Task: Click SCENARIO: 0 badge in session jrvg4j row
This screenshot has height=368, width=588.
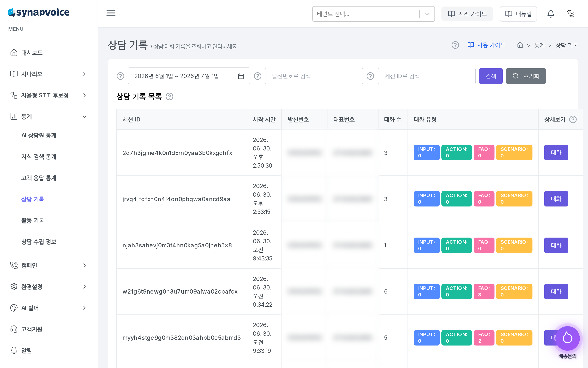Action: coord(514,199)
